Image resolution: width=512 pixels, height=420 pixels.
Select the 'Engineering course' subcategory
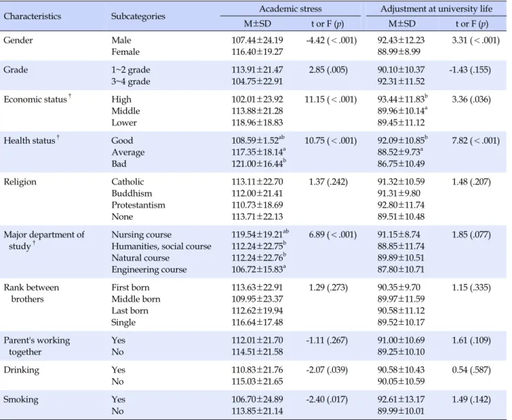(149, 270)
